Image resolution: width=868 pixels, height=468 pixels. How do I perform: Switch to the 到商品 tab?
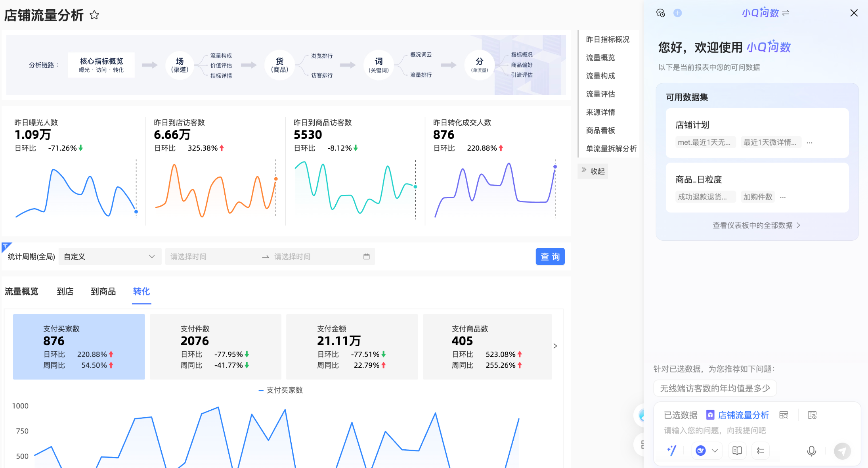(103, 292)
